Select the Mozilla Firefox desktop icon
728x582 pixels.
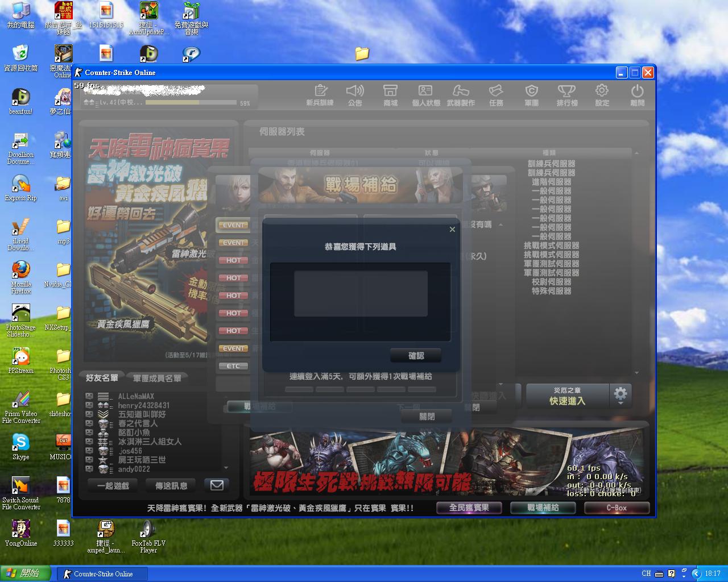[21, 277]
